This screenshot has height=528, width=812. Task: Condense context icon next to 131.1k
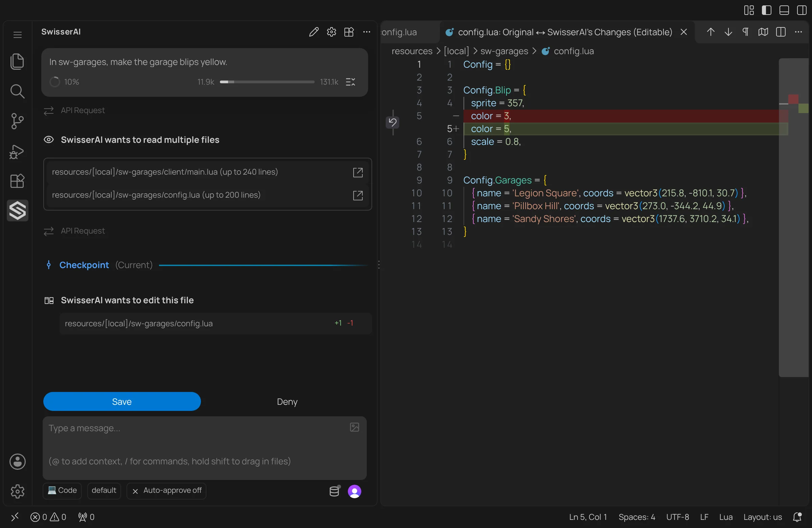[351, 82]
